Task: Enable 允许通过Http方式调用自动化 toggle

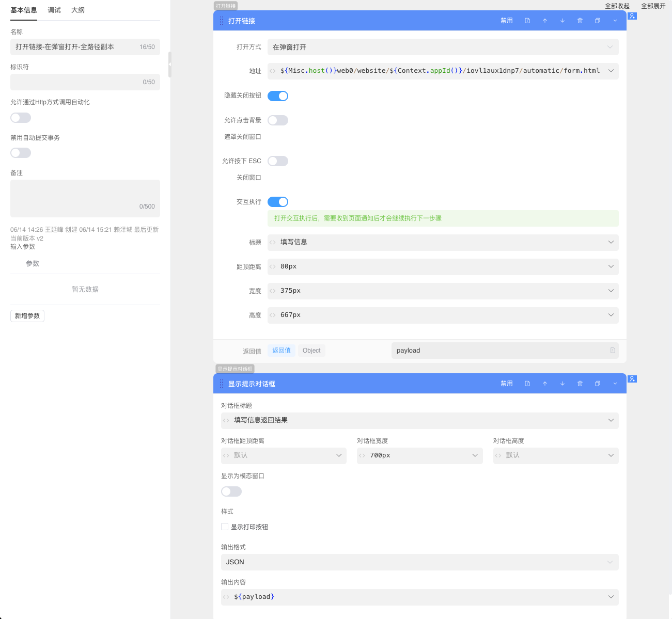Action: [x=21, y=118]
